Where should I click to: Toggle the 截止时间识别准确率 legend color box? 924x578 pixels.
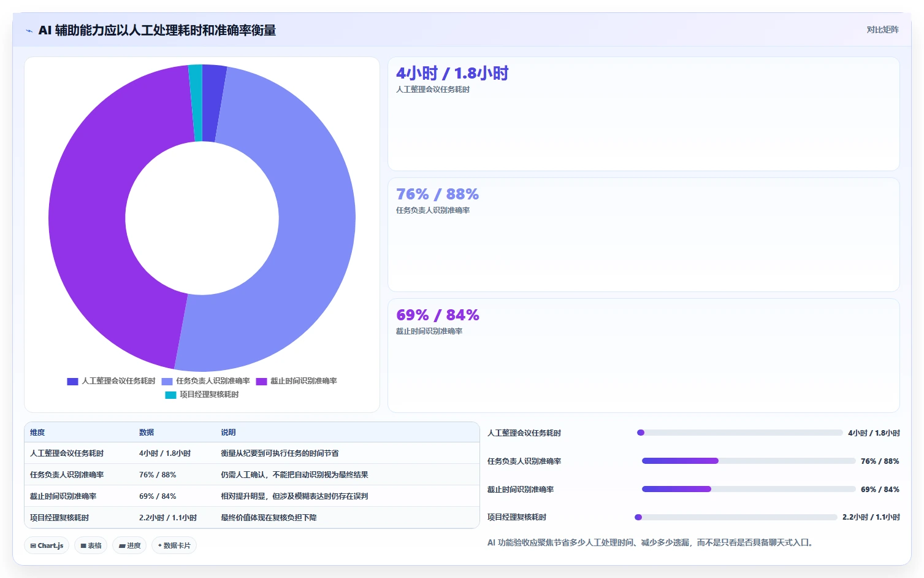(x=261, y=381)
